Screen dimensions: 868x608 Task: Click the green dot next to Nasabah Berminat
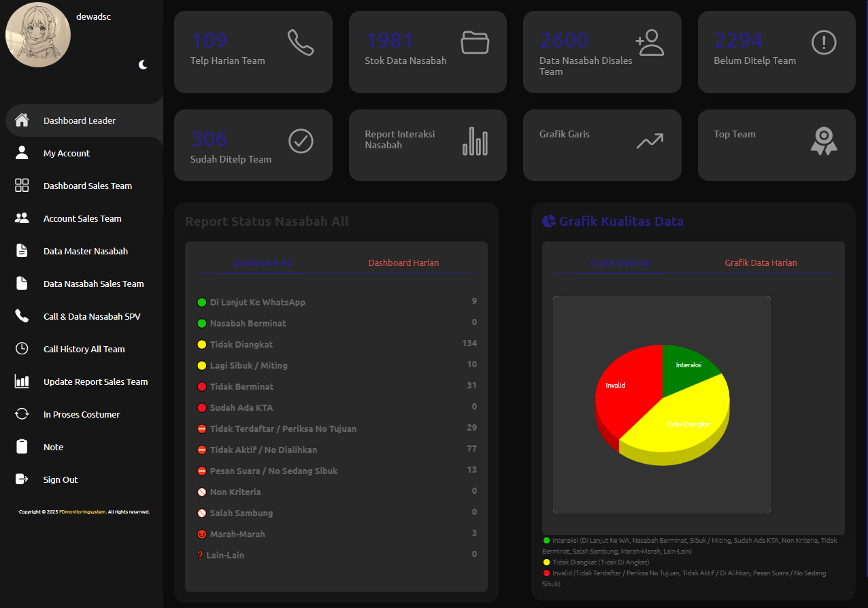[x=200, y=323]
